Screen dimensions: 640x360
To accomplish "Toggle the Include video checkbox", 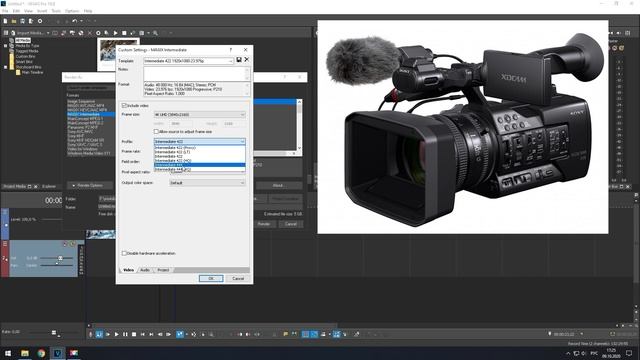I will pyautogui.click(x=124, y=106).
